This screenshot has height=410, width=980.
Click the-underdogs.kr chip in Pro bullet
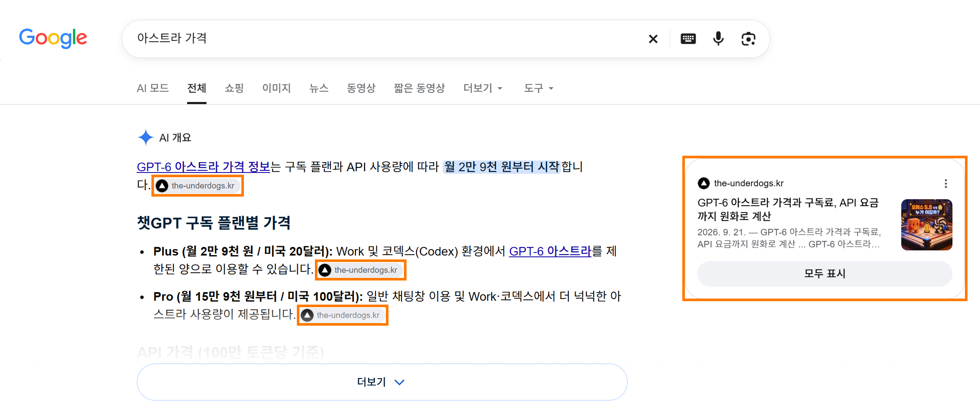342,315
